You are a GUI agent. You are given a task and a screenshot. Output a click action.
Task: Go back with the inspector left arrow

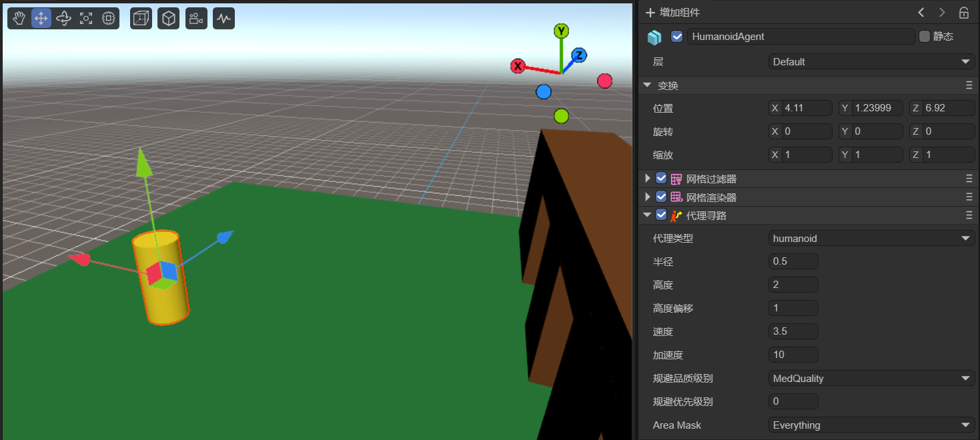click(x=921, y=13)
